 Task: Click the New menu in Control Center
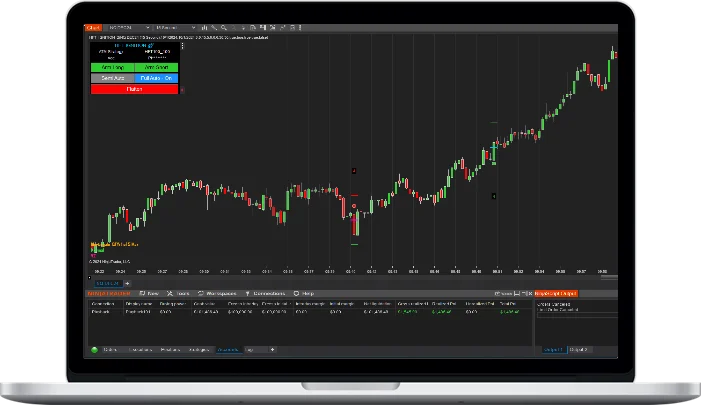click(151, 294)
